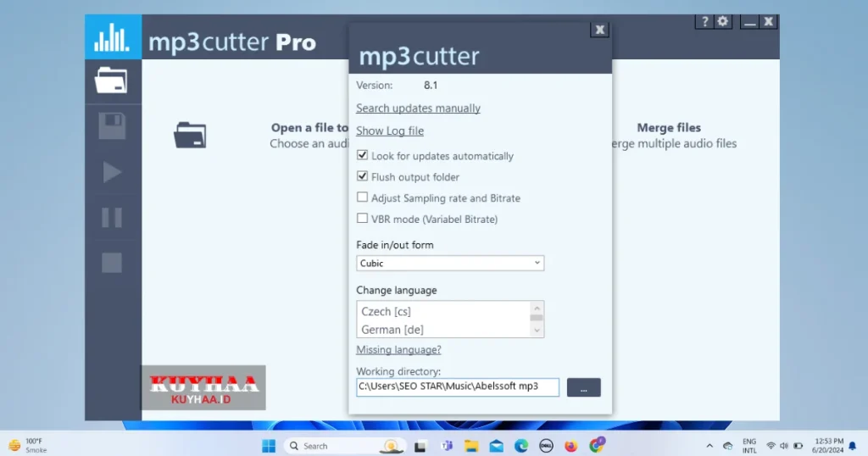
Task: Save with the sidebar floppy disk icon
Action: tap(112, 126)
